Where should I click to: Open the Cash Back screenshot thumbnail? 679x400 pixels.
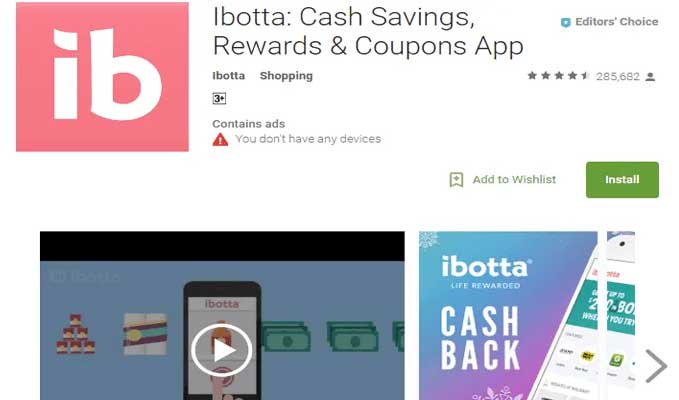click(x=508, y=316)
